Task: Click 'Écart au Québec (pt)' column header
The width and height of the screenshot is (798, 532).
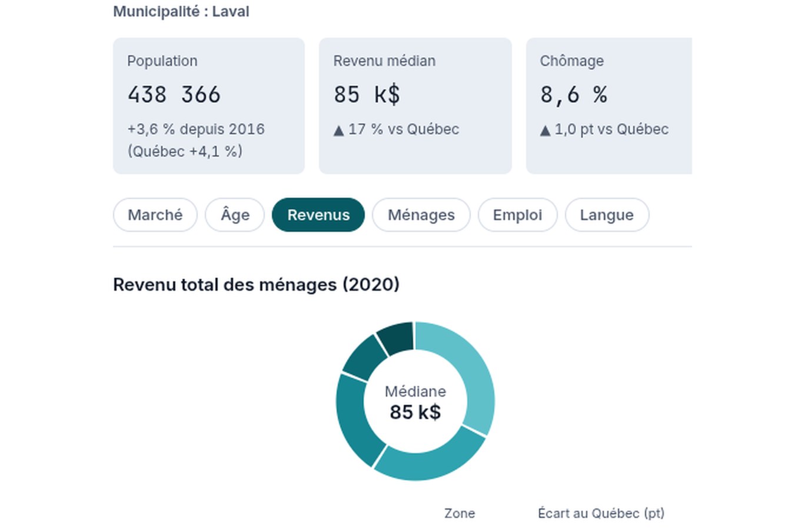Action: click(601, 513)
